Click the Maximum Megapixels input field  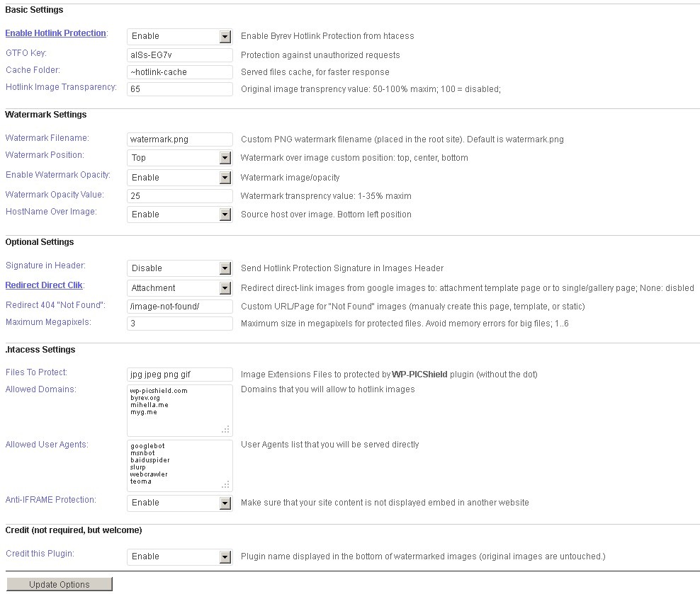(179, 324)
